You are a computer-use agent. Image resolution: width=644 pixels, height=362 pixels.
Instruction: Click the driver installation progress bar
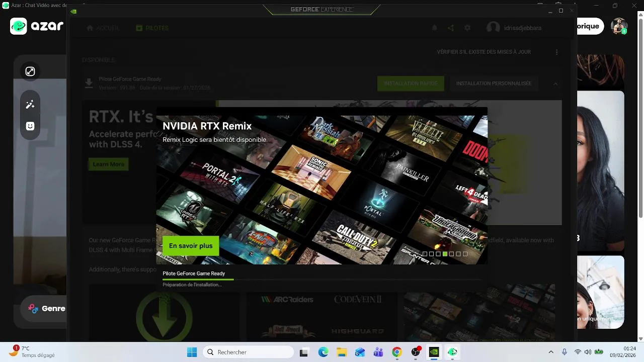(x=322, y=279)
